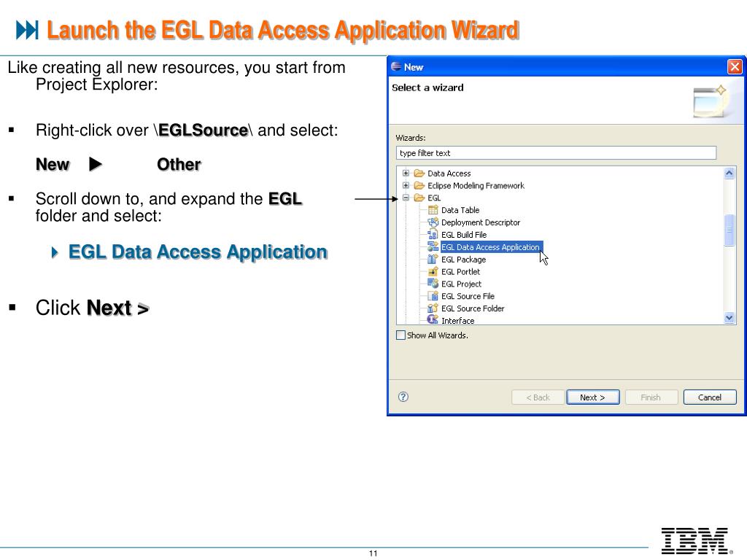Click the EGL Package icon
The height and width of the screenshot is (560, 747).
[x=433, y=260]
